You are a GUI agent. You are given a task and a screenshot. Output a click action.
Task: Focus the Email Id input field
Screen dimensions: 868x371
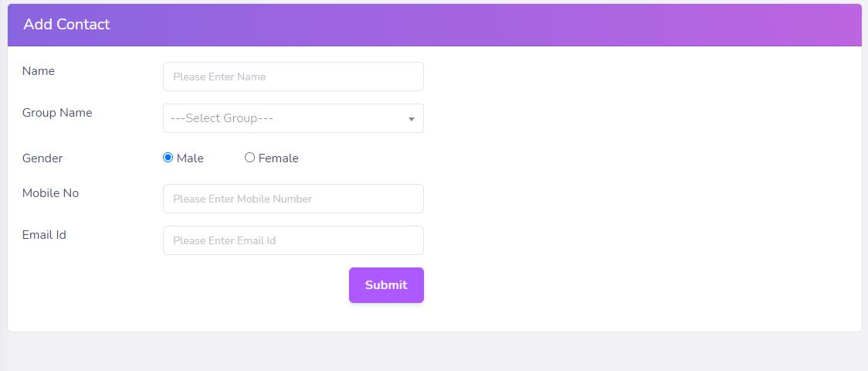click(x=293, y=240)
